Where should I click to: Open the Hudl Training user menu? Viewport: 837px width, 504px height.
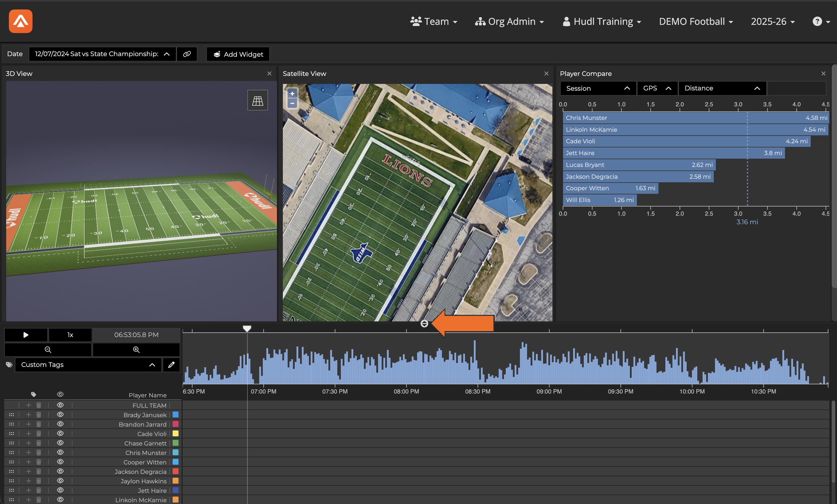(x=602, y=21)
